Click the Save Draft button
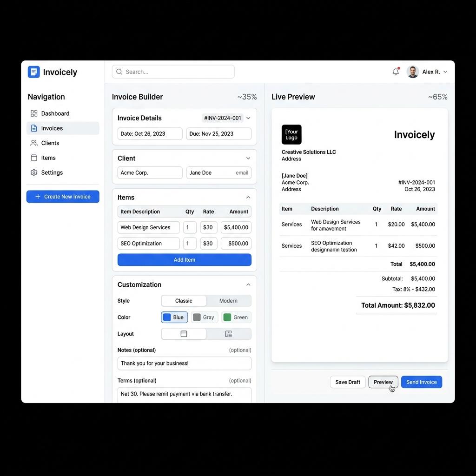This screenshot has height=476, width=476. 348,382
